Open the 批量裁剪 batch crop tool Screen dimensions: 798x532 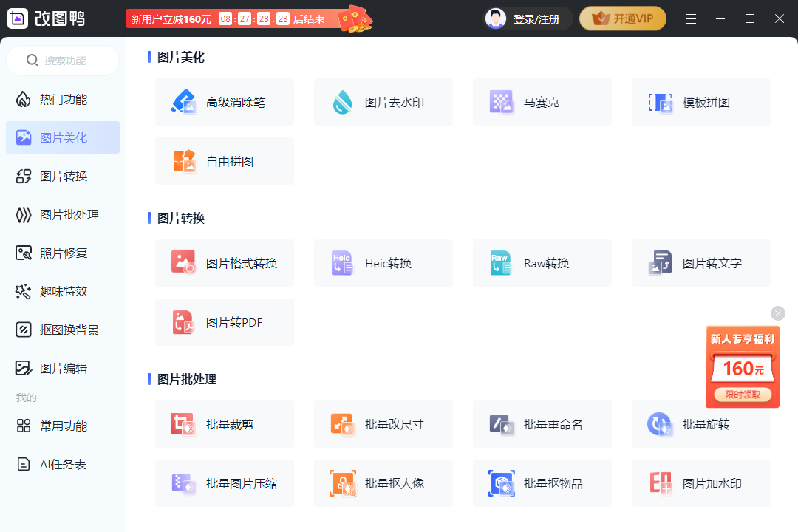224,424
